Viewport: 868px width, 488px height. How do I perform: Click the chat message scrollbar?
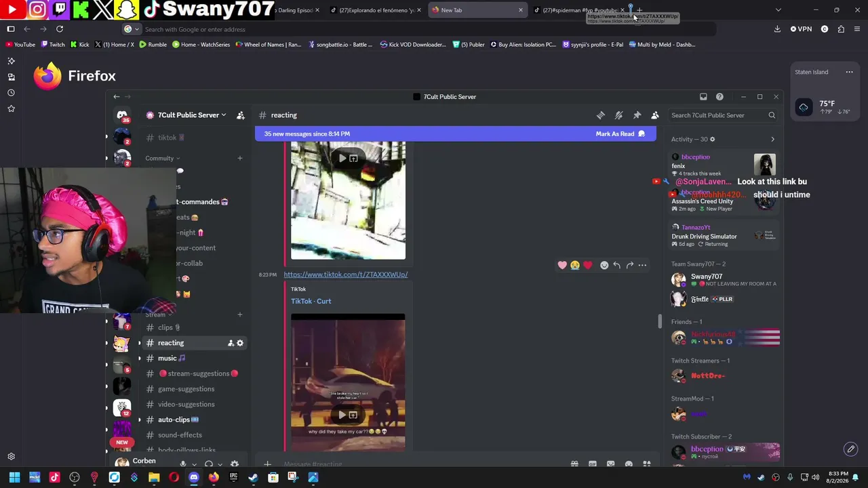(x=659, y=322)
